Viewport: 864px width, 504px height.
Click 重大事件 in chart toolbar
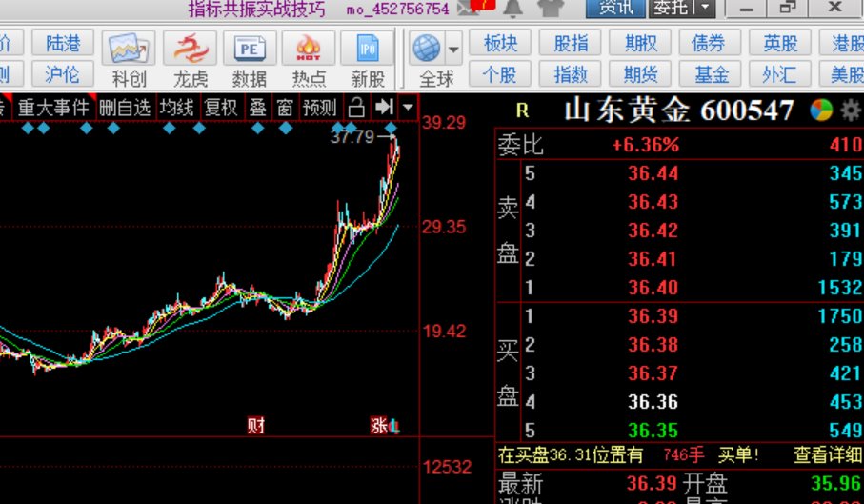(53, 108)
